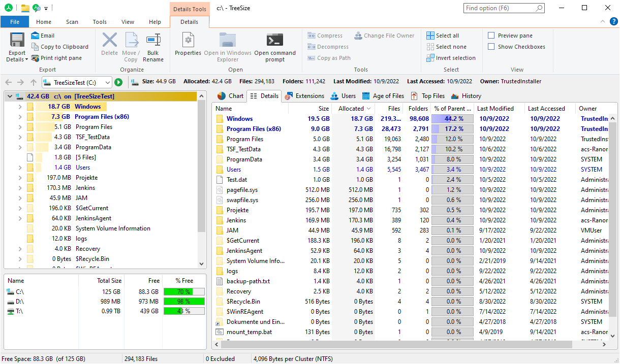Click Invert selection icon
620x364 pixels.
pos(430,58)
